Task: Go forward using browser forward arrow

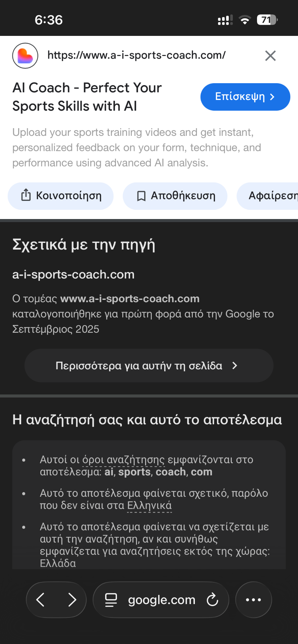Action: pos(72,600)
